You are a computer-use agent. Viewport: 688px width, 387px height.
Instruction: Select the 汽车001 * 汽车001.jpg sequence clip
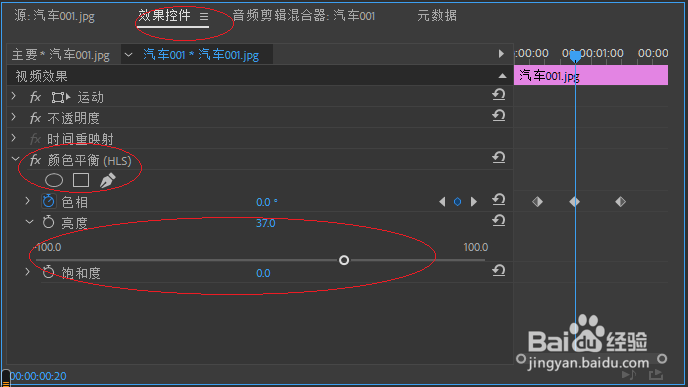pyautogui.click(x=201, y=55)
